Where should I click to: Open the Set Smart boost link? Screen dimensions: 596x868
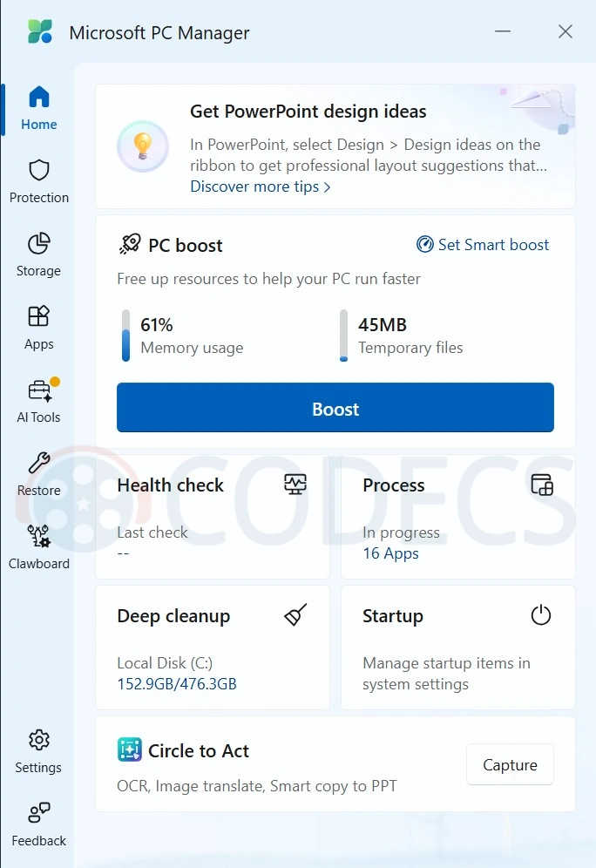coord(483,244)
